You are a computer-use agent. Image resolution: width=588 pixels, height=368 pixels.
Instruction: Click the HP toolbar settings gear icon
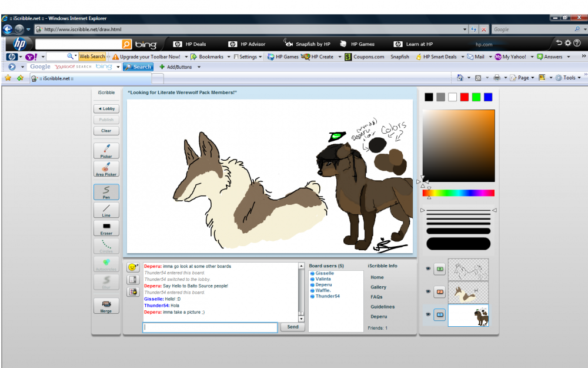568,43
